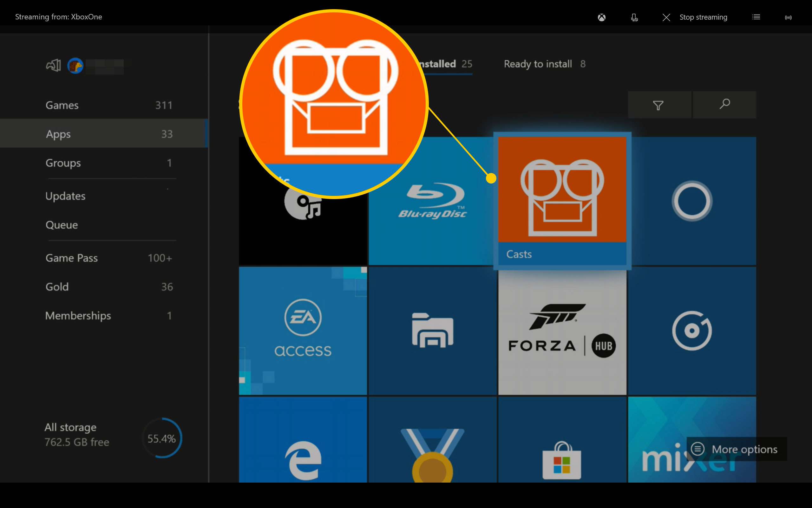Open the filter funnel button
The height and width of the screenshot is (508, 812).
[x=659, y=105]
